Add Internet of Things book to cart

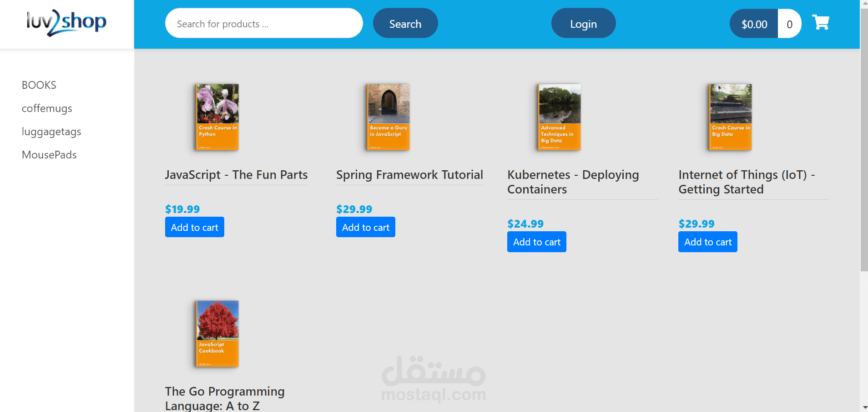[x=708, y=242]
